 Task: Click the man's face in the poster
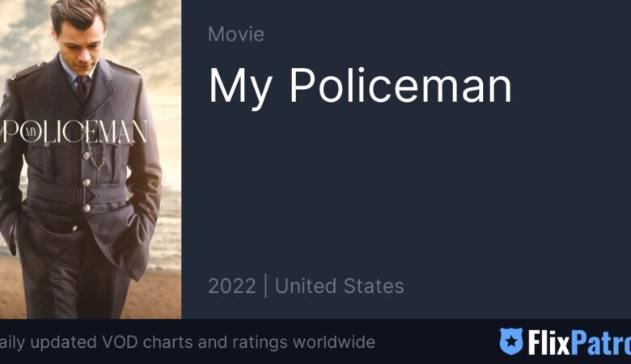pyautogui.click(x=80, y=42)
